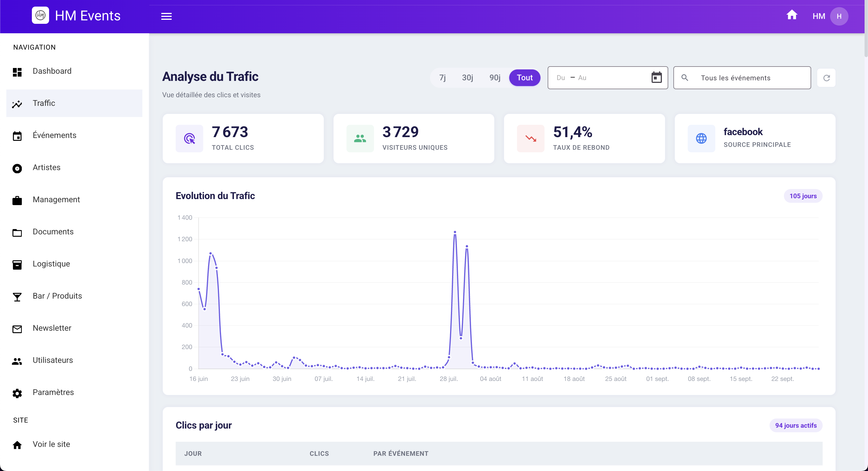868x471 pixels.
Task: Click the chart peak near 16 juin
Action: point(211,253)
